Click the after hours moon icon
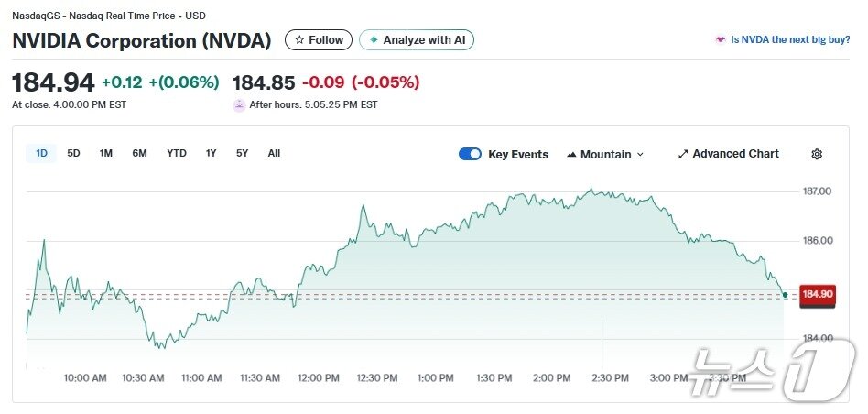The height and width of the screenshot is (414, 868). click(x=240, y=104)
